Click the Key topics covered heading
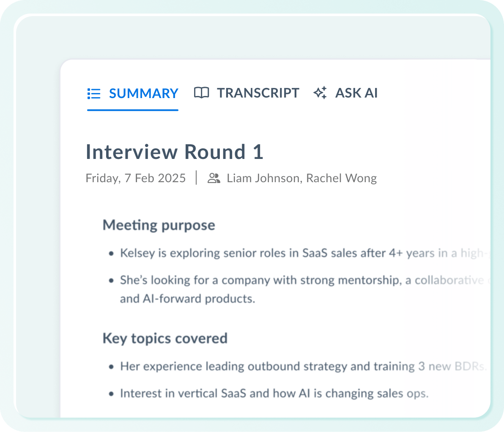 [x=165, y=338]
